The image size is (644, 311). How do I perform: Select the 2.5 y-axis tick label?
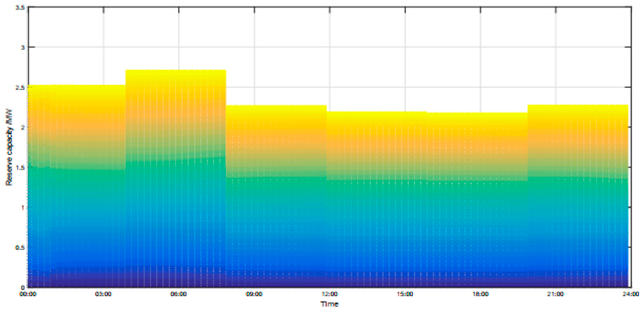pos(20,87)
